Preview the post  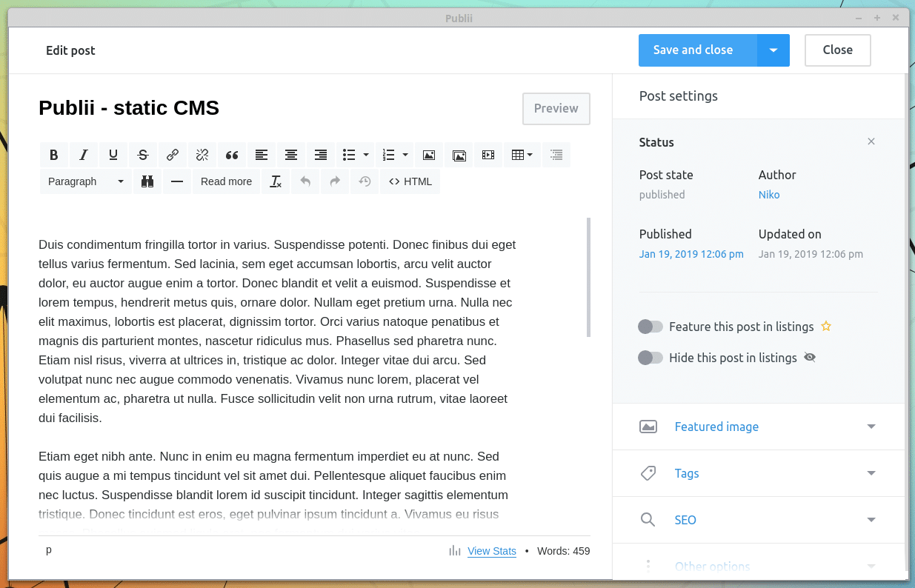coord(556,108)
